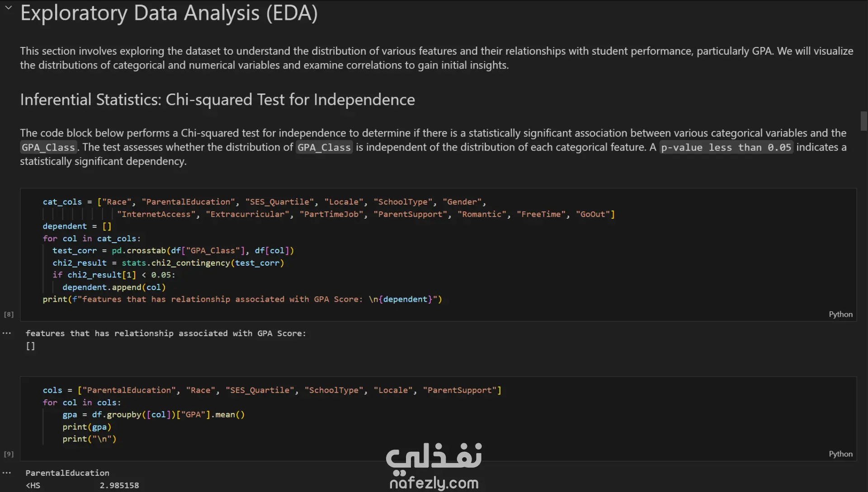Select the Inferential Statistics Chi-squared heading
The image size is (868, 492).
[x=217, y=100]
